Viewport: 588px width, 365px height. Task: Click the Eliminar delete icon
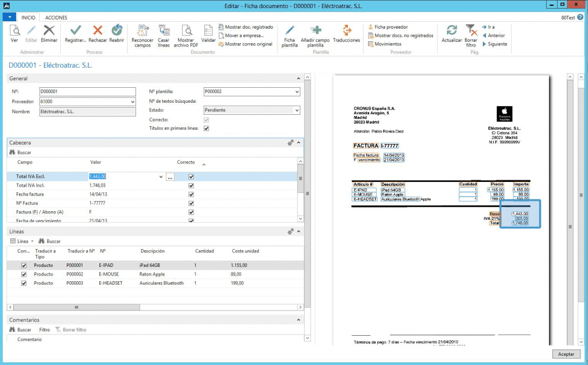click(x=49, y=30)
